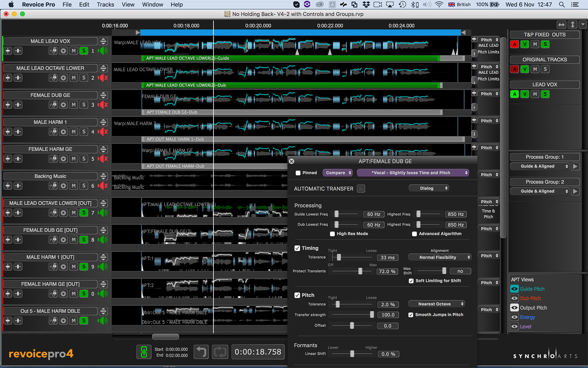588x368 pixels.
Task: Toggle Energy visibility eye in APT Views
Action: tap(514, 317)
